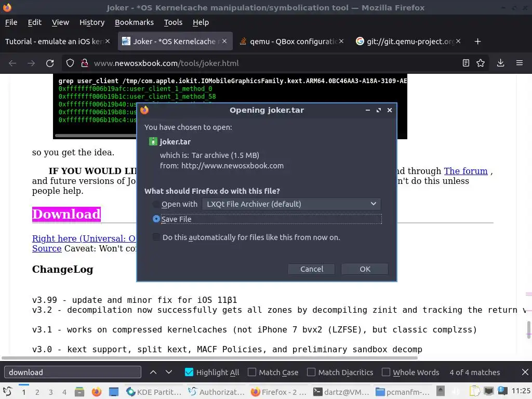Switch to virtual desktop 3
Viewport: 532px width, 399px height.
click(x=50, y=392)
